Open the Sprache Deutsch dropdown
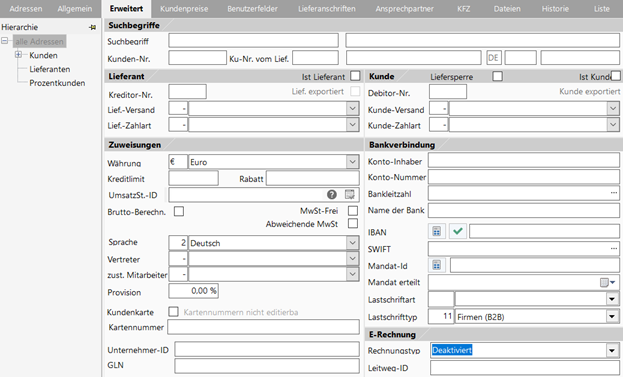 pos(352,243)
